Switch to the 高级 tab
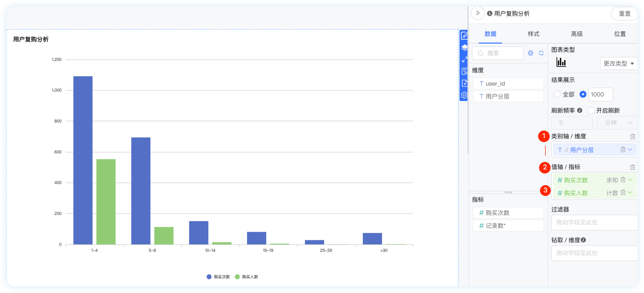The height and width of the screenshot is (293, 644). pyautogui.click(x=576, y=34)
